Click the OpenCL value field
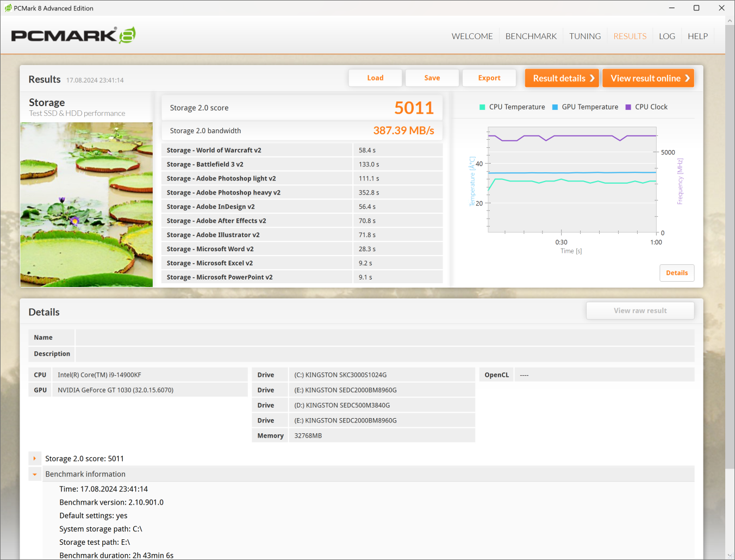 click(x=605, y=375)
